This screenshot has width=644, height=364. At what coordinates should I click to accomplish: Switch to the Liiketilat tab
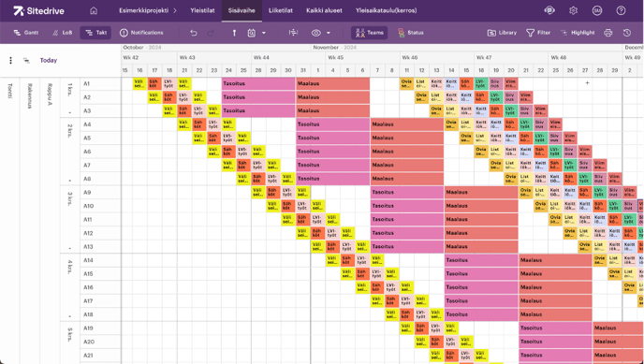point(281,10)
